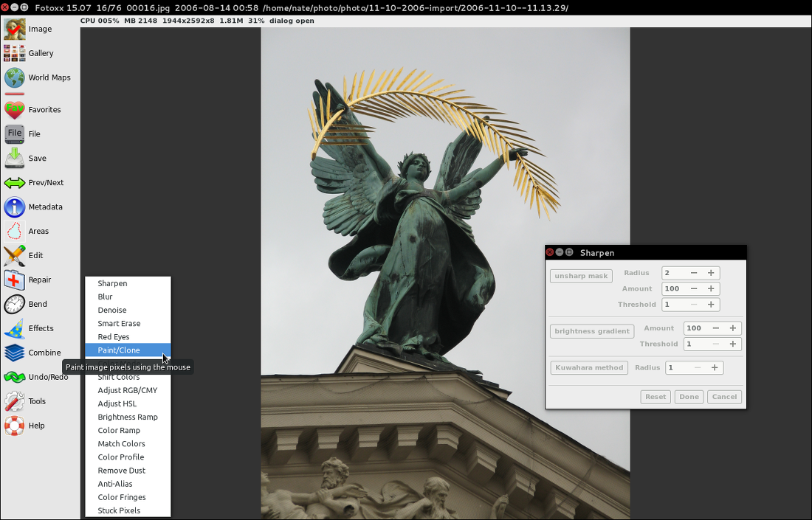Increase unsharp mask Radius with plus
Screen dimensions: 812x520
click(711, 273)
